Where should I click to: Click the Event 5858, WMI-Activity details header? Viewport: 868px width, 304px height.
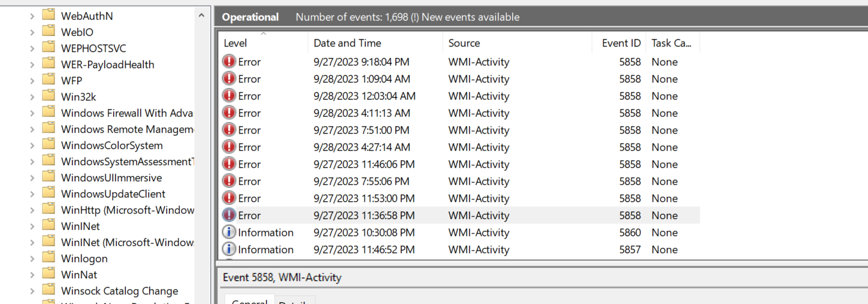[x=282, y=277]
